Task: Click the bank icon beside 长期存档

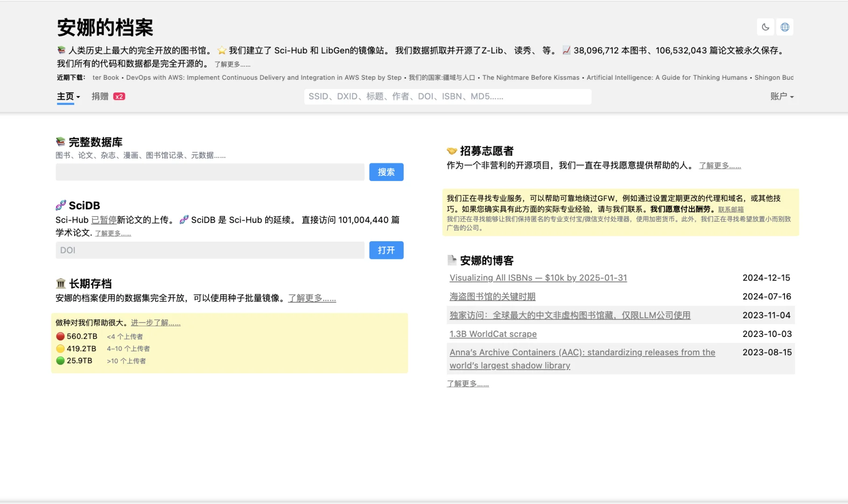Action: [x=61, y=284]
